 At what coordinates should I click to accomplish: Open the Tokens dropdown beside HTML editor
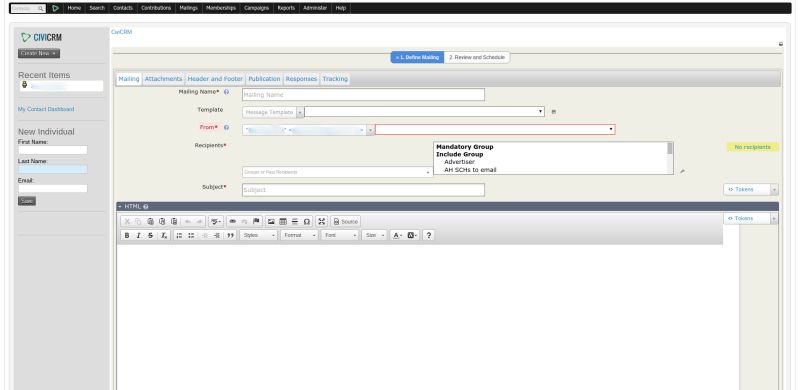pos(751,218)
